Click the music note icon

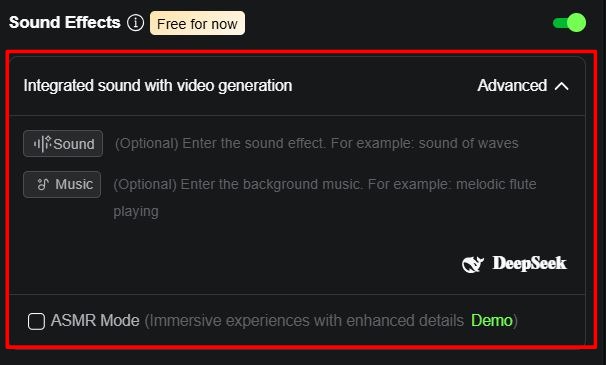(43, 184)
